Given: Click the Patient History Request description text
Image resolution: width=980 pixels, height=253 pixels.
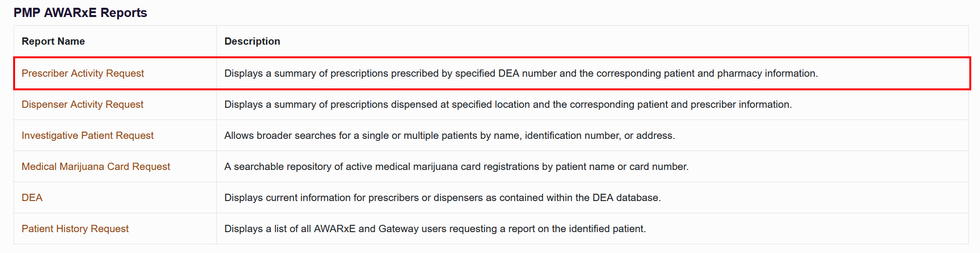Looking at the screenshot, I should (x=435, y=229).
